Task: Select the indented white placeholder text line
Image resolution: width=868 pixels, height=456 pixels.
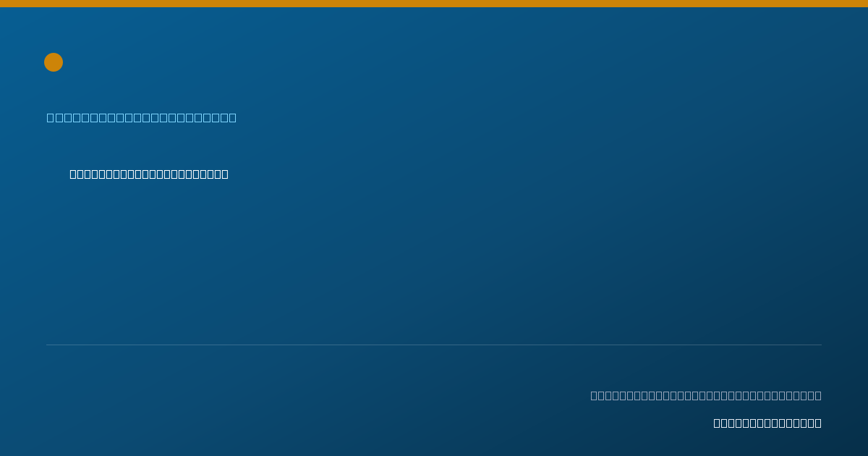Action: coord(149,174)
